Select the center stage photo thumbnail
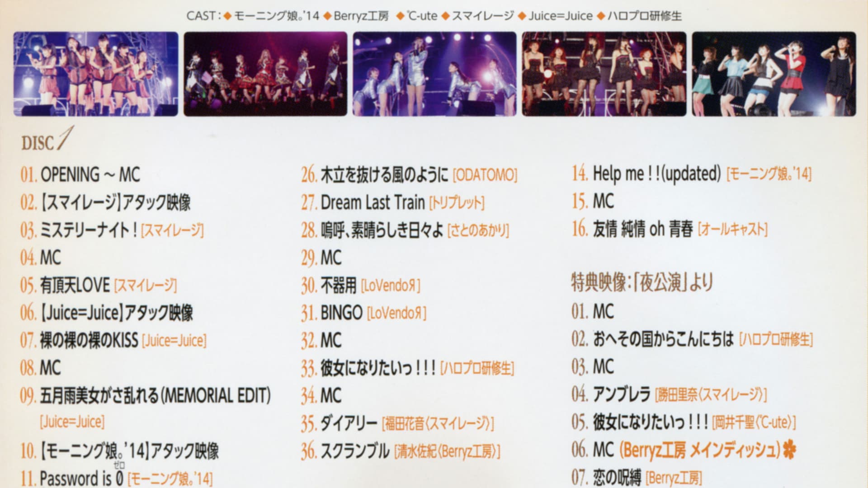 [434, 75]
